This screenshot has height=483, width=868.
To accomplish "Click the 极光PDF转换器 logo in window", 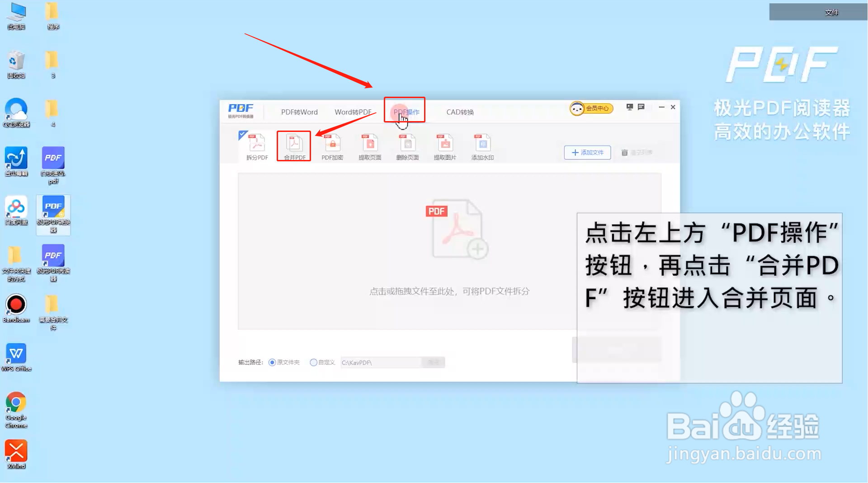I will click(241, 111).
